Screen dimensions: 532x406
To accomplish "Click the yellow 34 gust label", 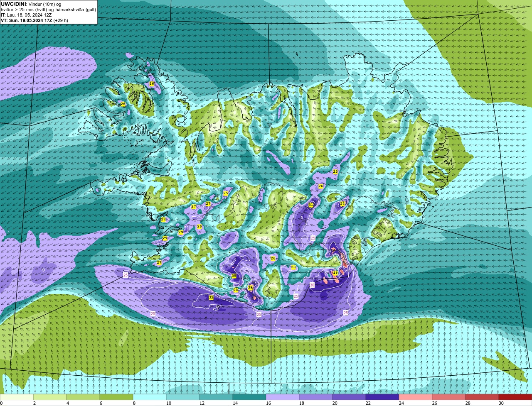I will 342,204.
